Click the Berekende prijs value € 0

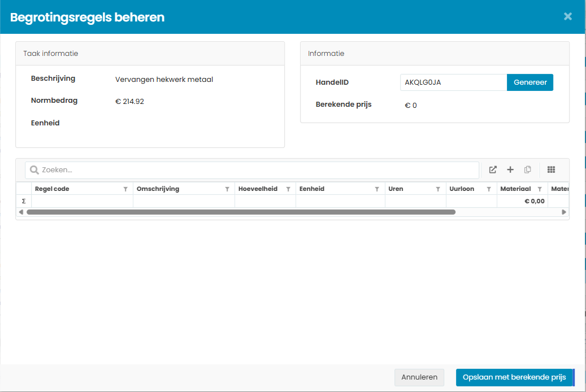pyautogui.click(x=411, y=106)
